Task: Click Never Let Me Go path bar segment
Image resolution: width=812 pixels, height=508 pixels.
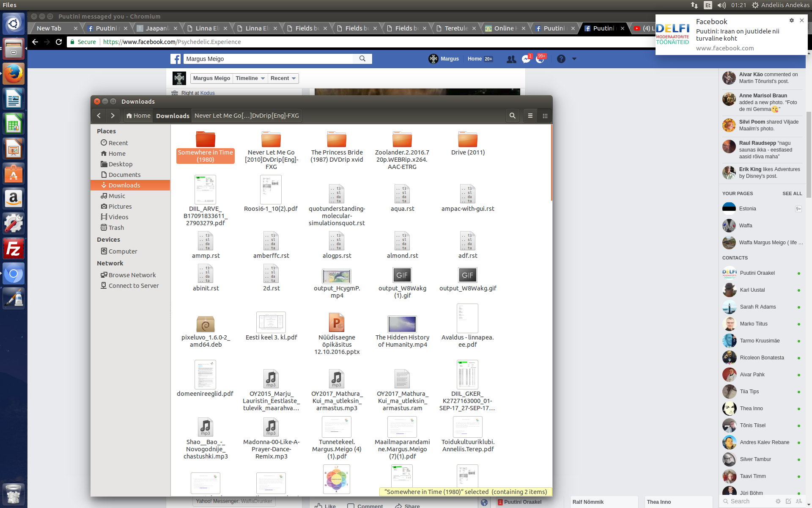Action: (247, 116)
